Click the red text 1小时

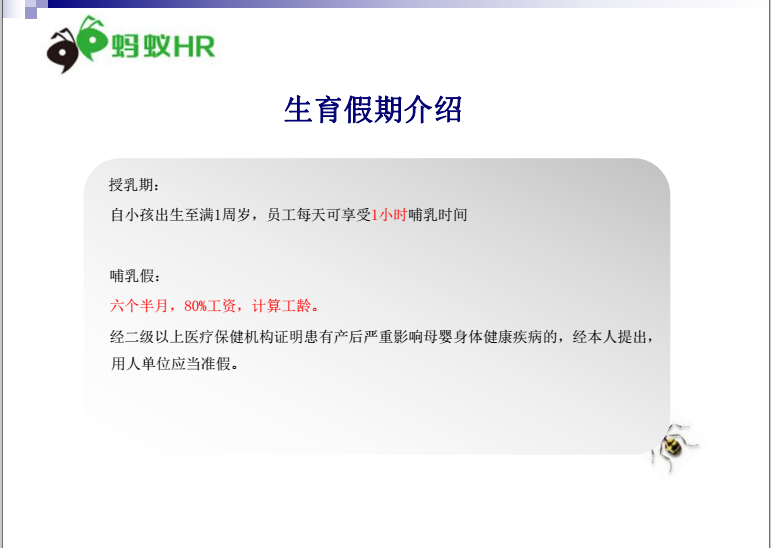click(x=389, y=215)
